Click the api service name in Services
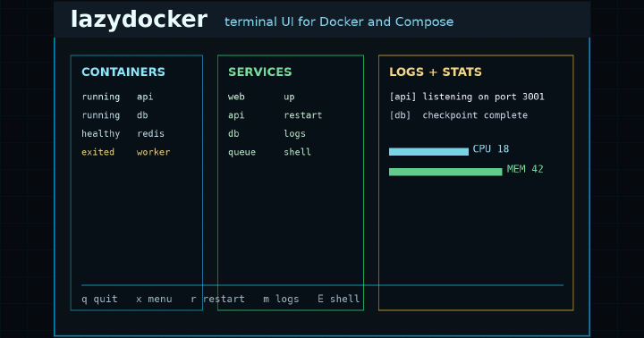 [x=236, y=115]
